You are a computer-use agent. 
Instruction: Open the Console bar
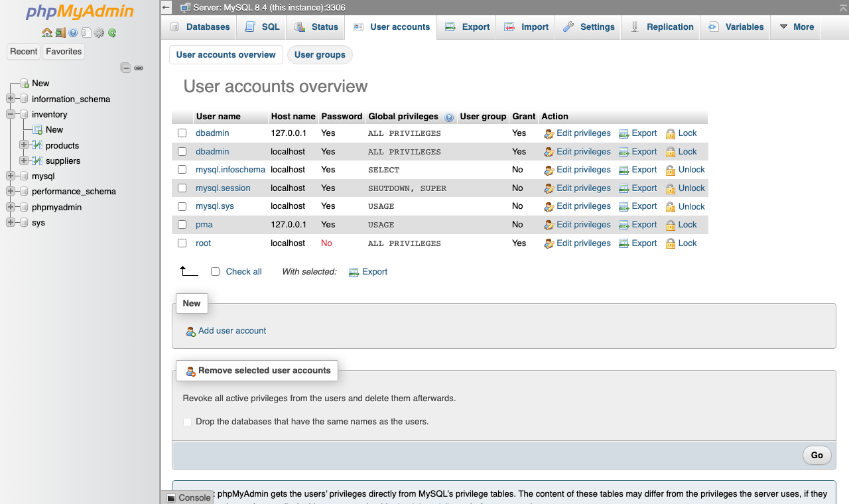tap(188, 497)
